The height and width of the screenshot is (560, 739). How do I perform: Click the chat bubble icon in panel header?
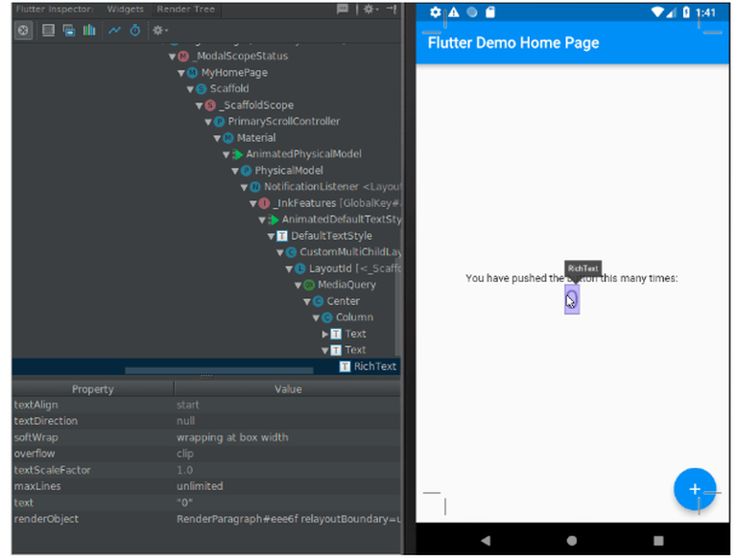pyautogui.click(x=343, y=9)
